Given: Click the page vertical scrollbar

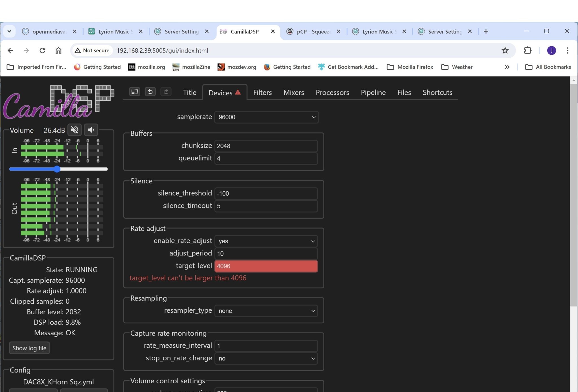Looking at the screenshot, I should coord(573,195).
